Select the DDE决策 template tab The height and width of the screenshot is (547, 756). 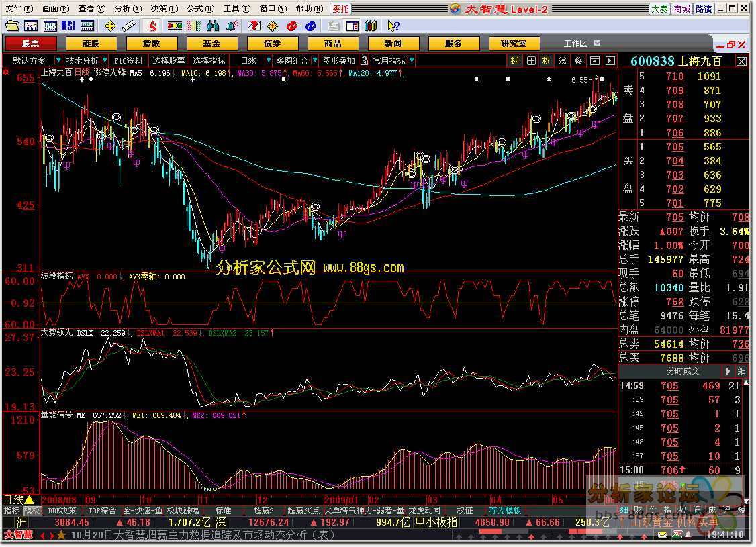tap(62, 511)
